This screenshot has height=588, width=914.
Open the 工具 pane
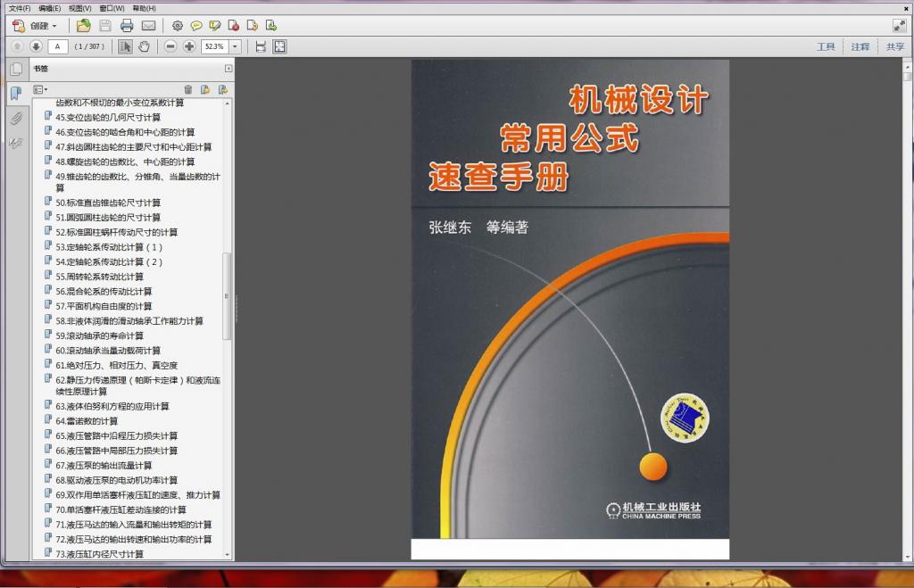pyautogui.click(x=826, y=46)
